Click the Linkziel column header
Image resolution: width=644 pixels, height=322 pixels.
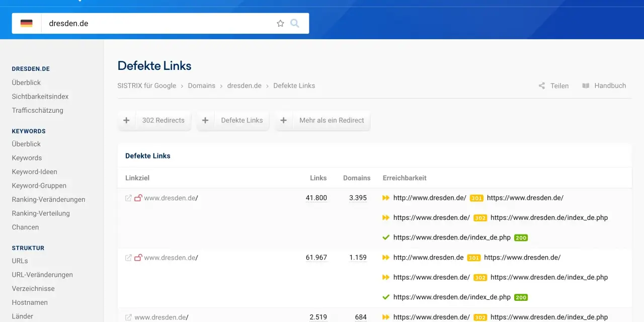(x=137, y=178)
